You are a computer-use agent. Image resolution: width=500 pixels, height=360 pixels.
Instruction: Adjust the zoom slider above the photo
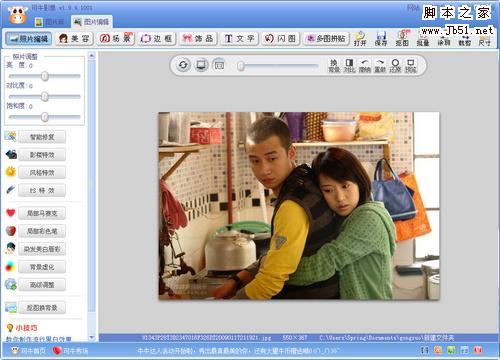point(278,66)
